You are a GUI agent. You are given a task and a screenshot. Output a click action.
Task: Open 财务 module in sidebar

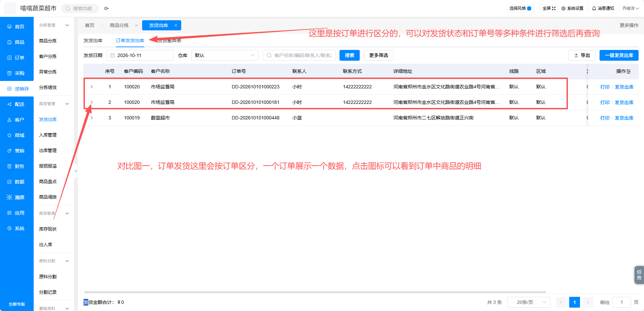tap(17, 166)
